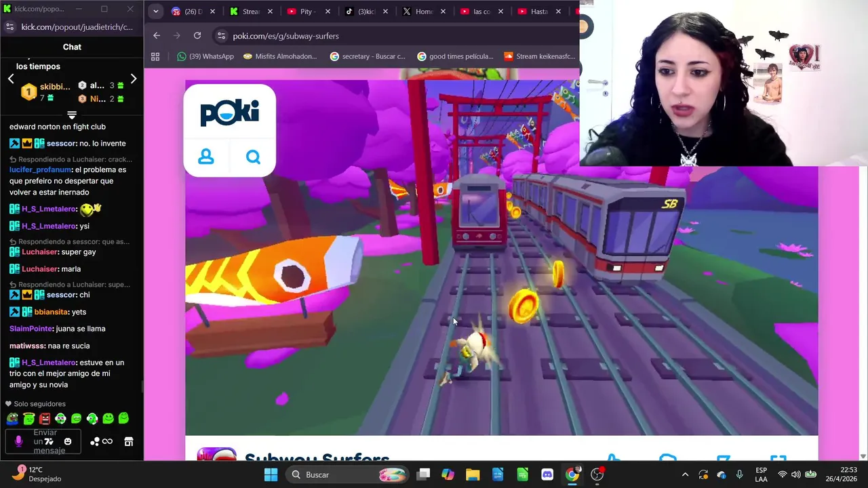The image size is (868, 488).
Task: Click username 'SlaimPointe' in chat
Action: coord(31,329)
